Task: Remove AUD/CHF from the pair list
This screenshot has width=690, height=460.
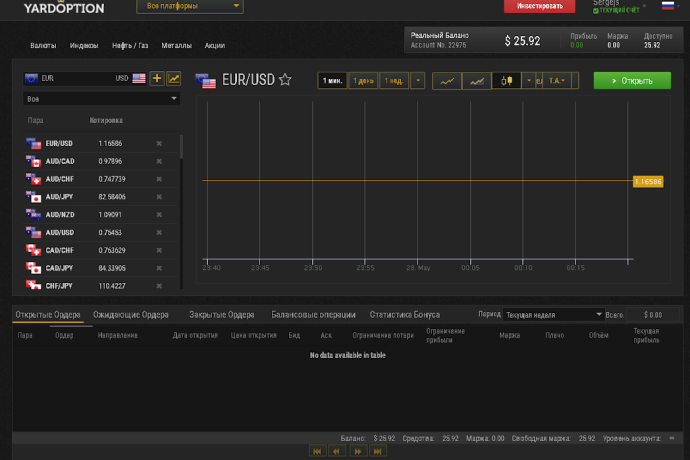Action: pyautogui.click(x=159, y=179)
